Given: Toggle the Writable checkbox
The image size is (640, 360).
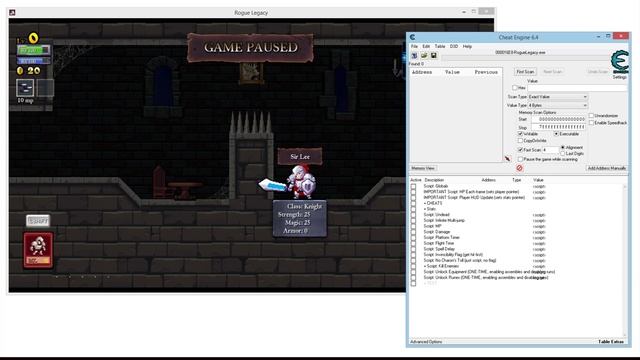Looking at the screenshot, I should tap(520, 134).
